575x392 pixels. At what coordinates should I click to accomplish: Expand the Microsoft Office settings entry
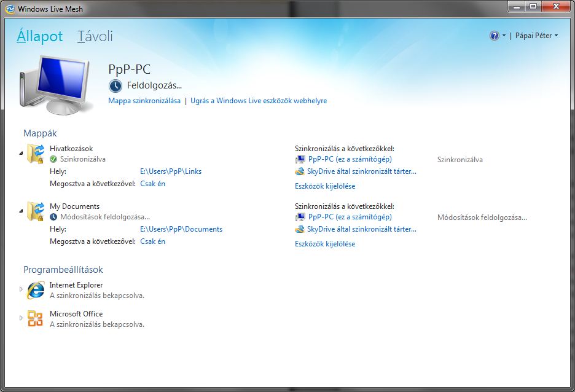[x=21, y=318]
